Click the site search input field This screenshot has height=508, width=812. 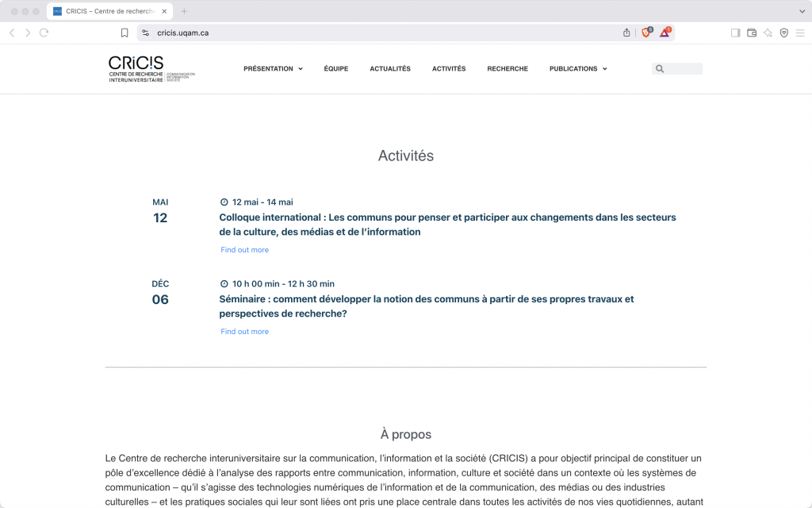(684, 69)
